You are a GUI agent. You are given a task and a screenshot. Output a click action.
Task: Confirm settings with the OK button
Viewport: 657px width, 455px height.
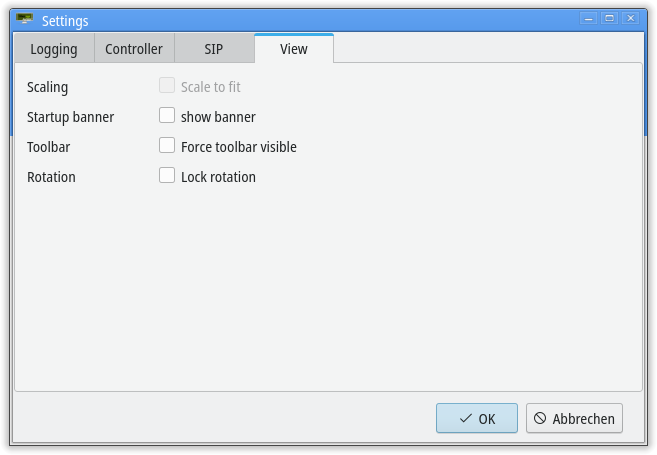click(477, 418)
